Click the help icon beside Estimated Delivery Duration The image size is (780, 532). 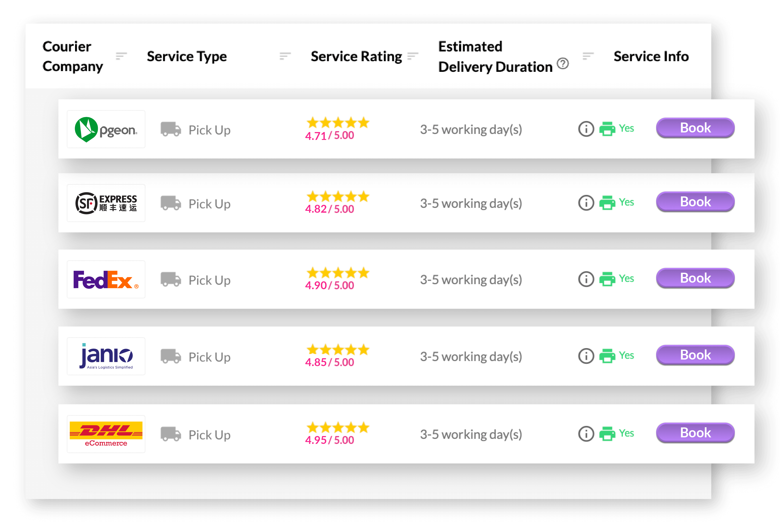coord(563,63)
